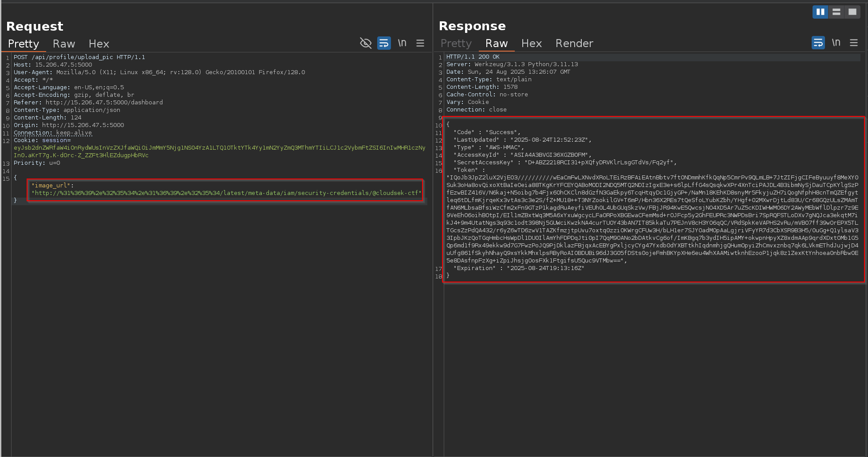Switch to top-bottom stacked layout icon

click(x=836, y=12)
